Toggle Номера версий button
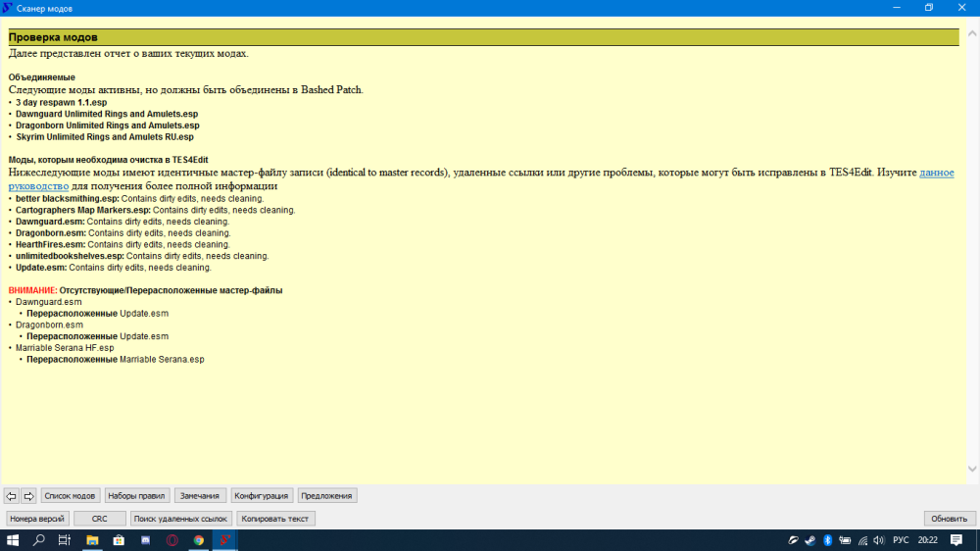980x551 pixels. [x=37, y=519]
